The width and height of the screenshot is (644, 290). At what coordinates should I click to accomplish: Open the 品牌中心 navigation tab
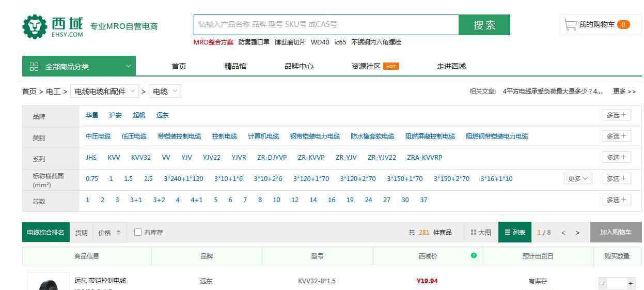pyautogui.click(x=299, y=66)
